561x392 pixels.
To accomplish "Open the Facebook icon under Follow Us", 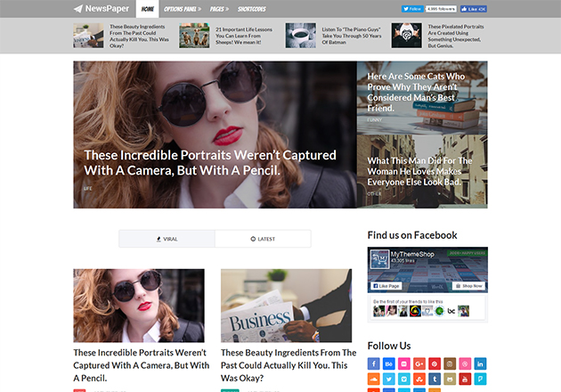I will pos(373,363).
